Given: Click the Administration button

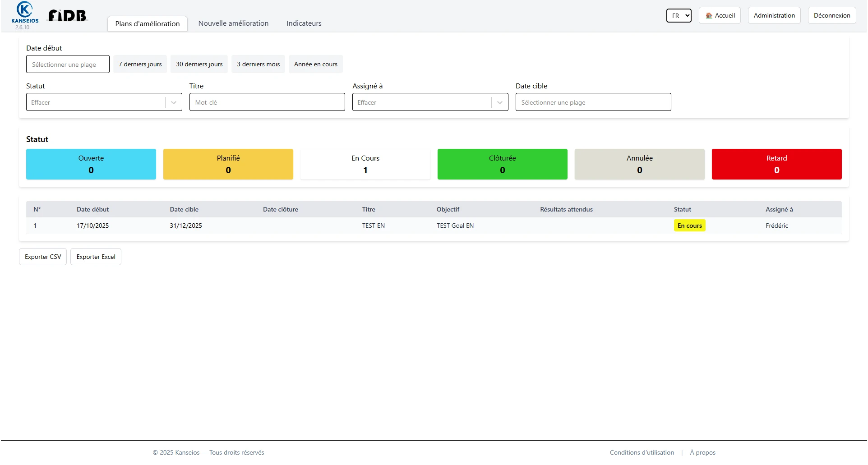Looking at the screenshot, I should 774,15.
